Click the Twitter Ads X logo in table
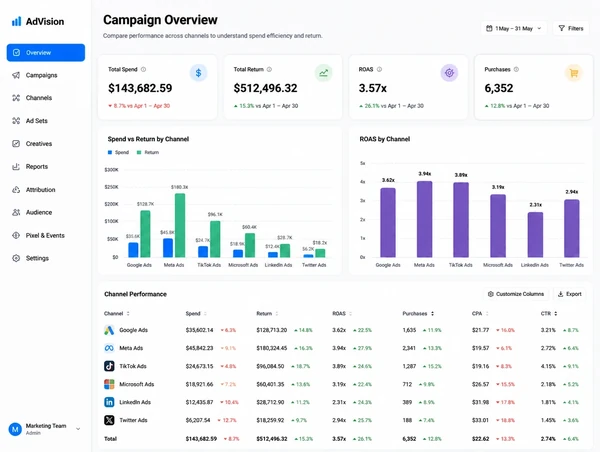Screen dimensions: 600x452 109,420
